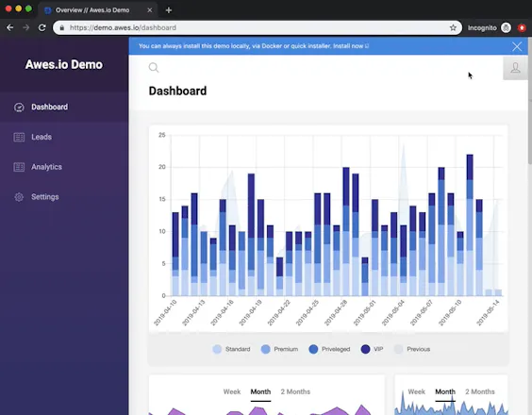The image size is (532, 415).
Task: Click the search magnifier icon
Action: pyautogui.click(x=154, y=68)
